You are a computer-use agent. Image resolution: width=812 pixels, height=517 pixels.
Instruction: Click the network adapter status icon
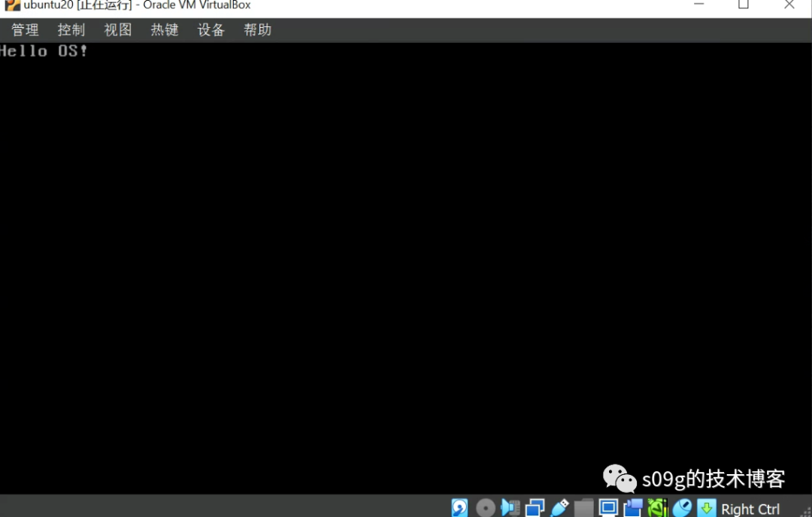point(535,508)
